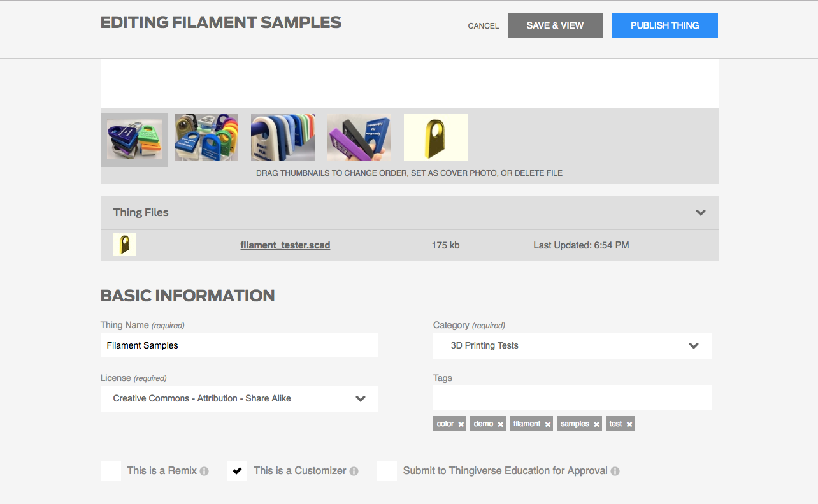The image size is (818, 504).
Task: Remove the samples tag
Action: (597, 424)
